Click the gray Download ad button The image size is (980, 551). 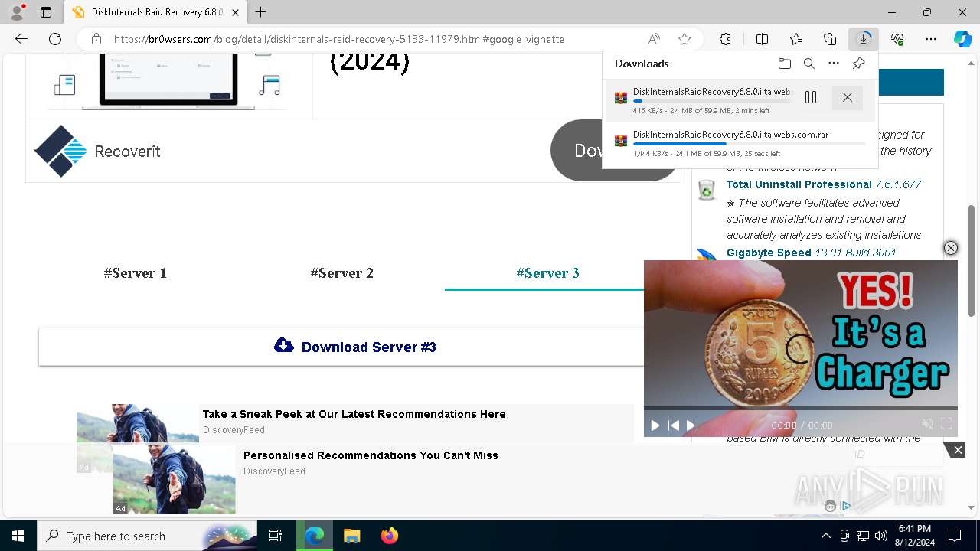pyautogui.click(x=577, y=151)
